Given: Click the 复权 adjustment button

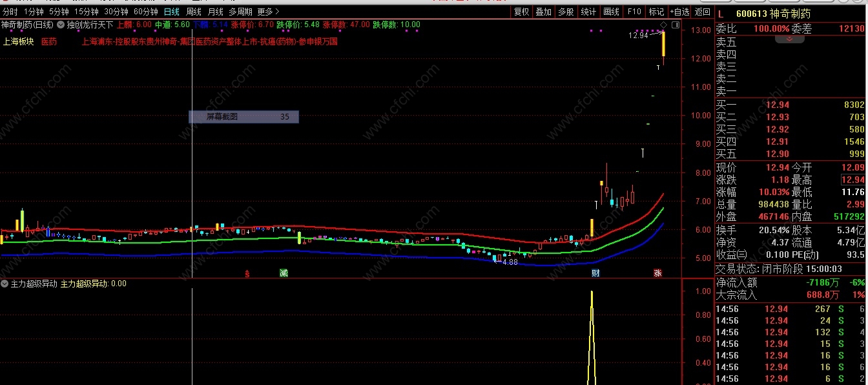Looking at the screenshot, I should [521, 12].
